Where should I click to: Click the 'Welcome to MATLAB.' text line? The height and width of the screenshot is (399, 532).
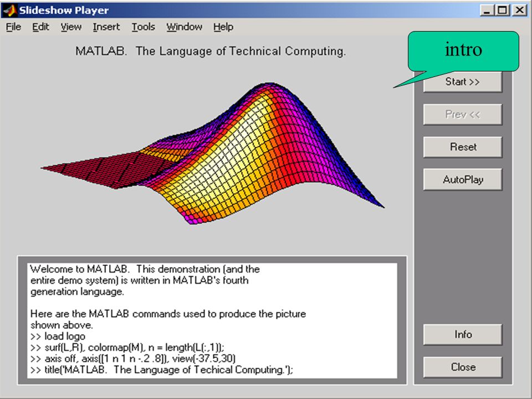pos(145,269)
